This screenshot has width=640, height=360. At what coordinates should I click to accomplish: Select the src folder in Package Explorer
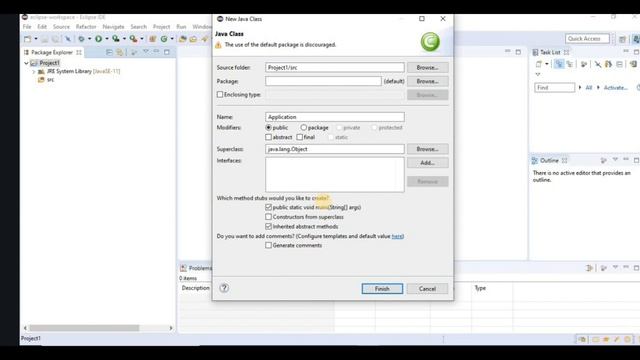point(46,80)
